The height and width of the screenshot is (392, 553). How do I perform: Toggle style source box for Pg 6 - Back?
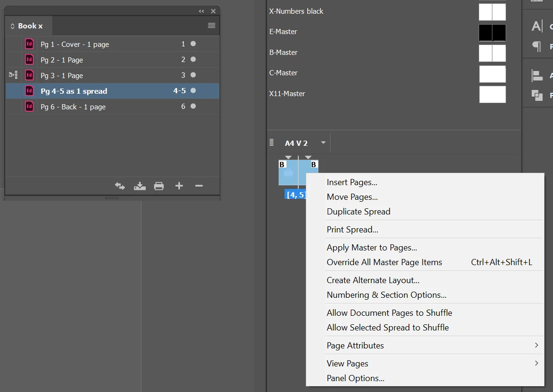[13, 107]
